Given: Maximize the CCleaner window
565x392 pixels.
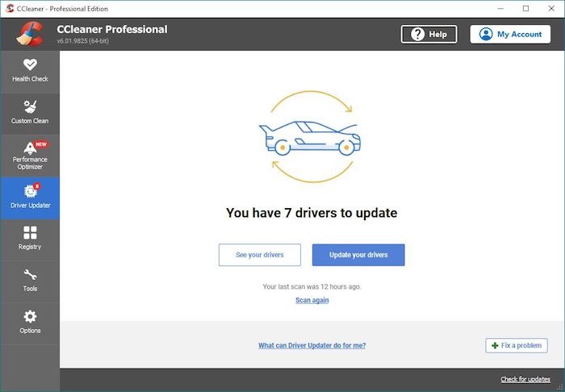Looking at the screenshot, I should 525,9.
